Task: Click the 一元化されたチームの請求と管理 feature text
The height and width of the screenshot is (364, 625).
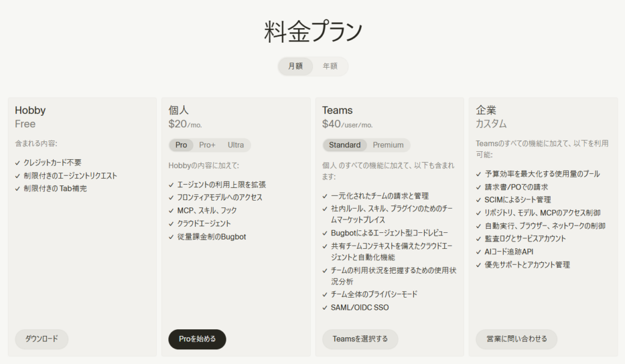Action: point(380,196)
